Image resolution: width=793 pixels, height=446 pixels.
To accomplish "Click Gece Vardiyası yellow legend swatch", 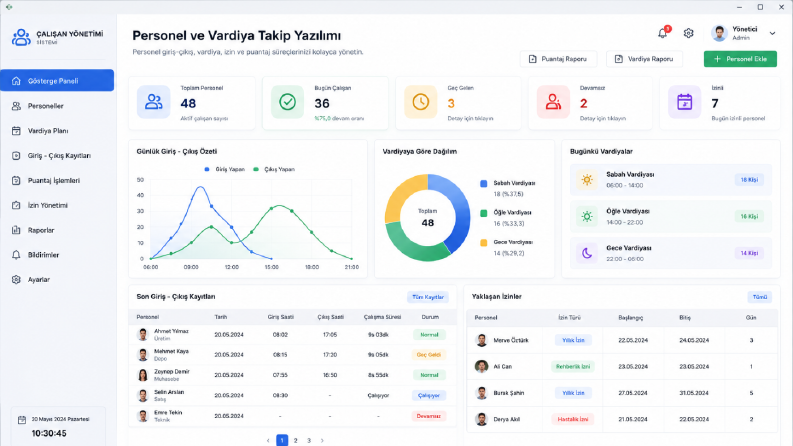I will tap(483, 243).
